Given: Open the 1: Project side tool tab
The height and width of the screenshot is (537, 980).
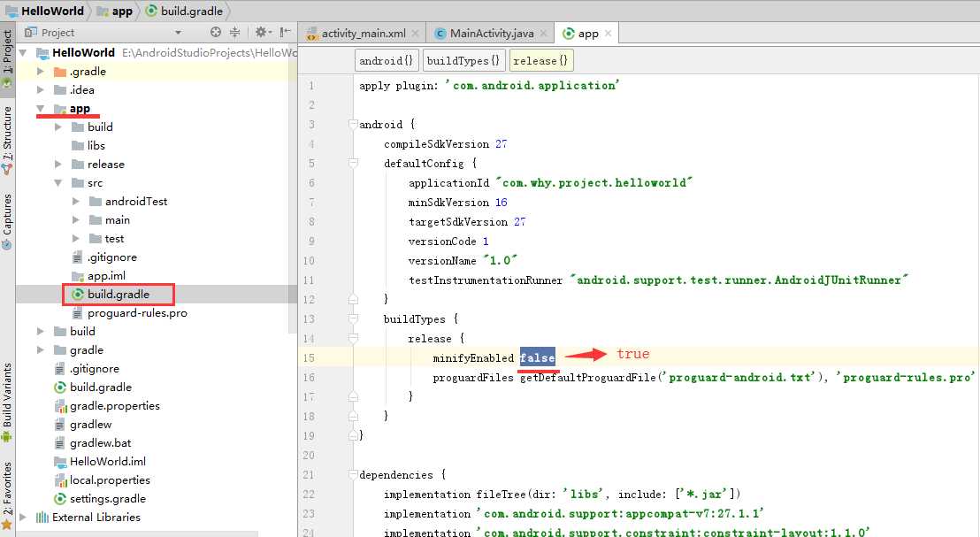Looking at the screenshot, I should point(7,58).
